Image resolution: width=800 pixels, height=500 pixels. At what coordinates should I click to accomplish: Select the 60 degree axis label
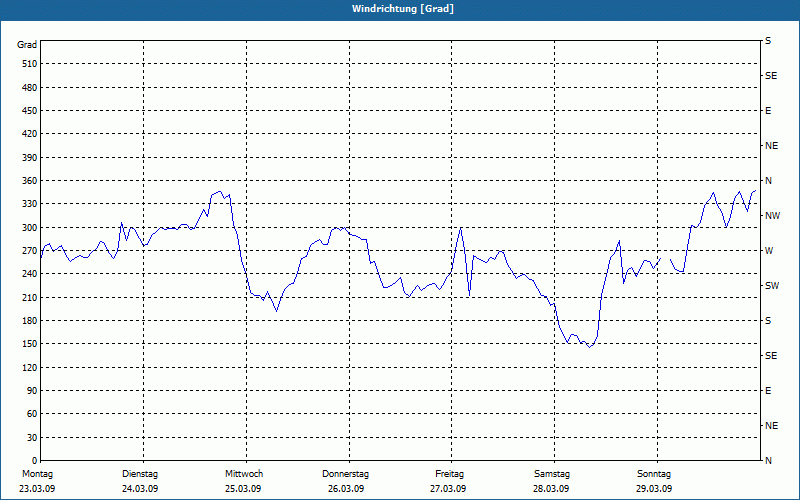[x=32, y=413]
